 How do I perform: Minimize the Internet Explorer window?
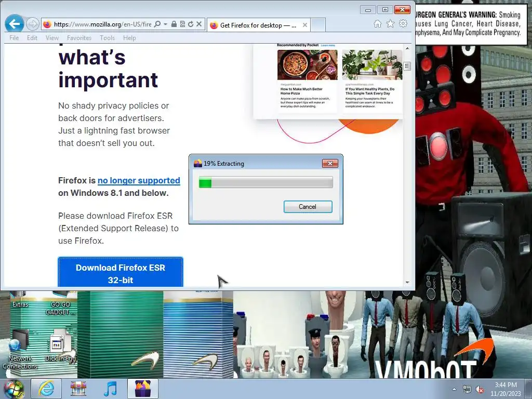368,10
